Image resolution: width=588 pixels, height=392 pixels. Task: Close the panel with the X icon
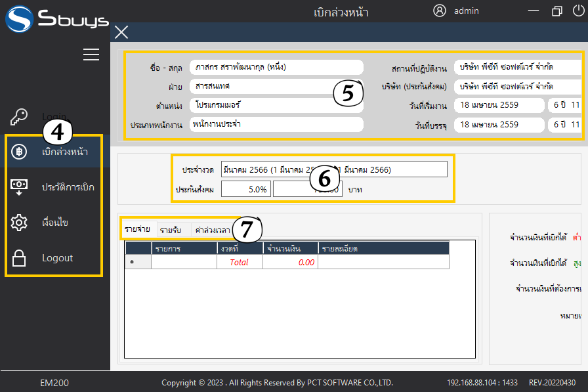click(121, 32)
